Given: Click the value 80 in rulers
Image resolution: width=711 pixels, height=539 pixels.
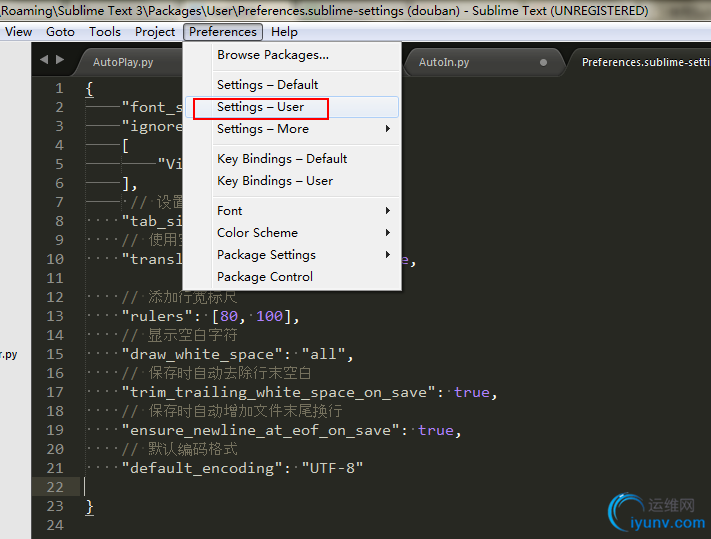Looking at the screenshot, I should coord(229,316).
